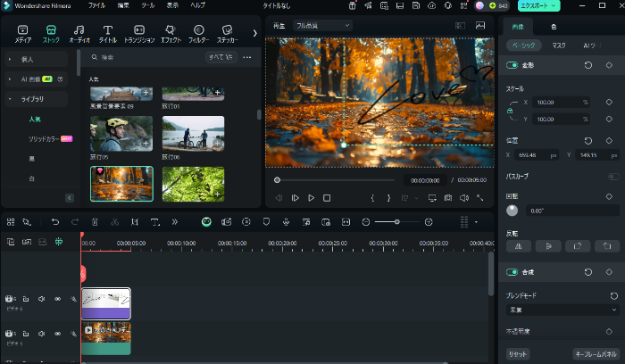Step back one frame in preview
This screenshot has height=364, width=625.
[x=279, y=198]
